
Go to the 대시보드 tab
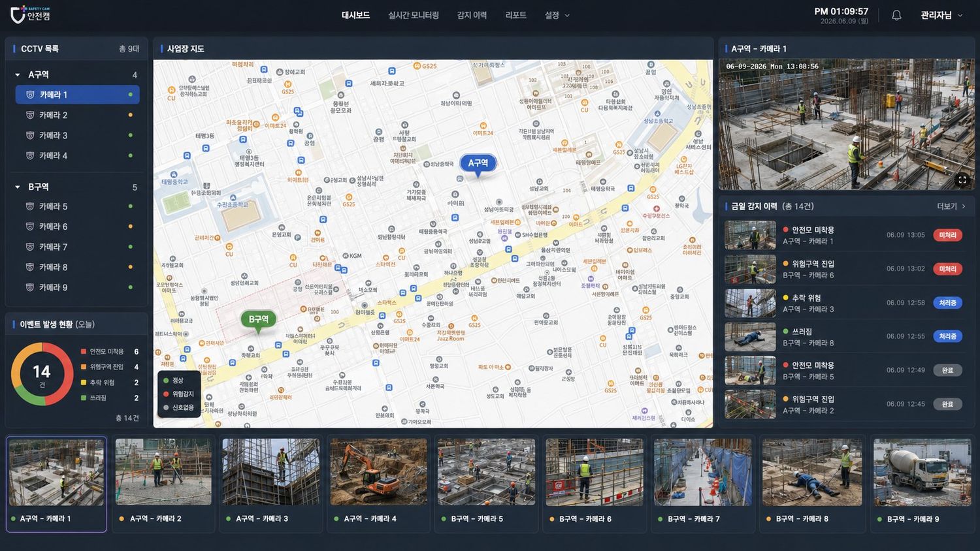(355, 15)
